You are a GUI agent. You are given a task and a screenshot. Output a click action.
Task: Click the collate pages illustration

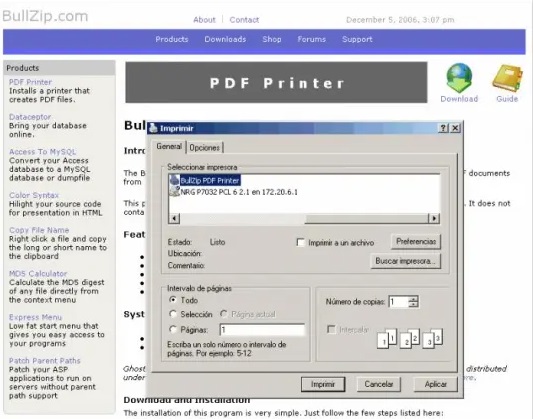410,338
